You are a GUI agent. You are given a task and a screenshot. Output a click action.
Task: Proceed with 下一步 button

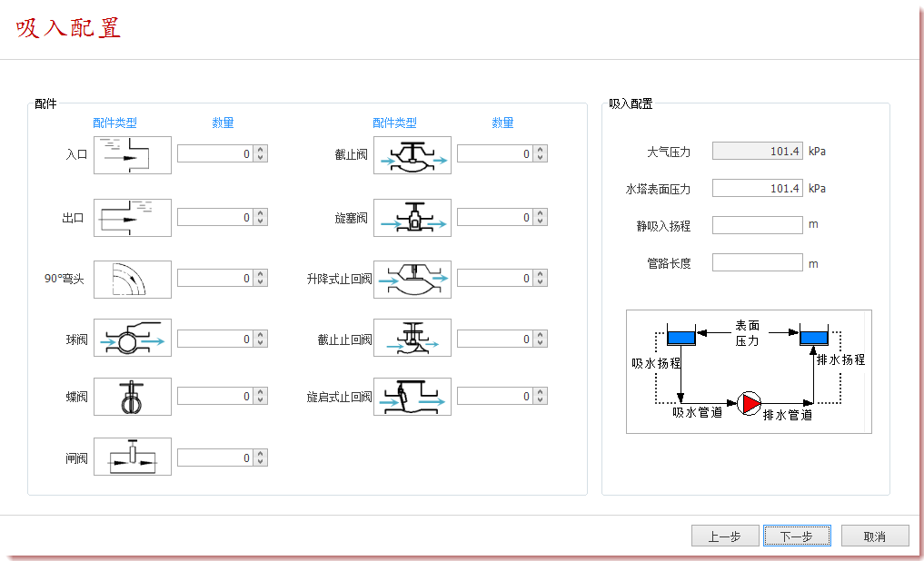click(798, 536)
